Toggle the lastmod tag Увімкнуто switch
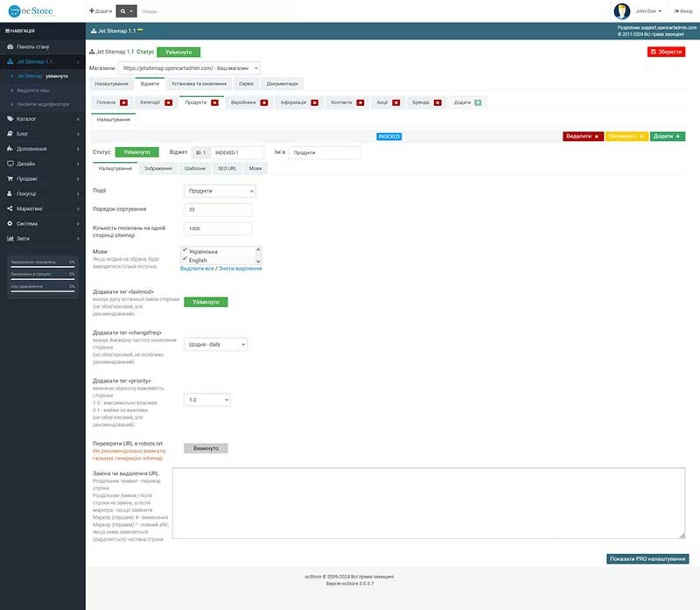This screenshot has height=610, width=700. point(206,302)
